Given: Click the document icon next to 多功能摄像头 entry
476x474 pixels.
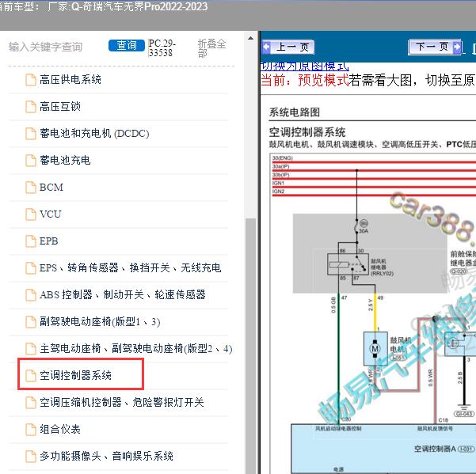Looking at the screenshot, I should 30,456.
